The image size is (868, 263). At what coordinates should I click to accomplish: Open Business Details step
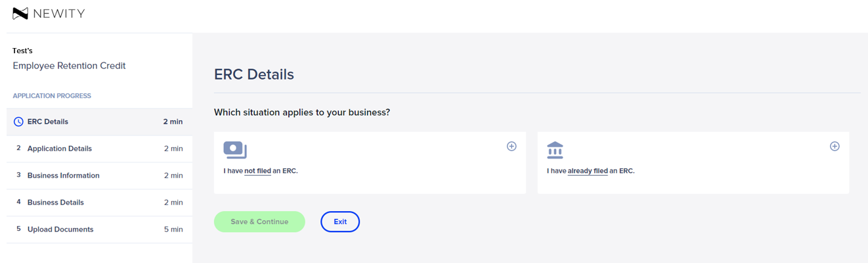point(99,203)
